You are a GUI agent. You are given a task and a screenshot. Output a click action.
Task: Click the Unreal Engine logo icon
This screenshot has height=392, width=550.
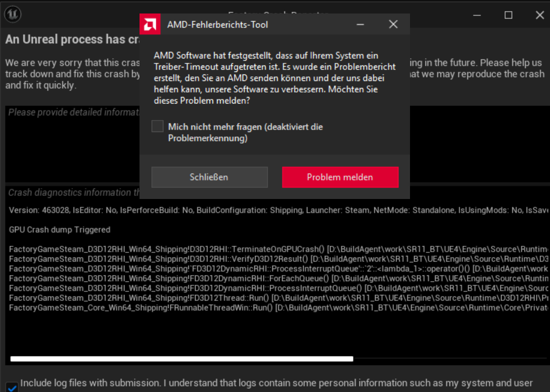pyautogui.click(x=12, y=14)
